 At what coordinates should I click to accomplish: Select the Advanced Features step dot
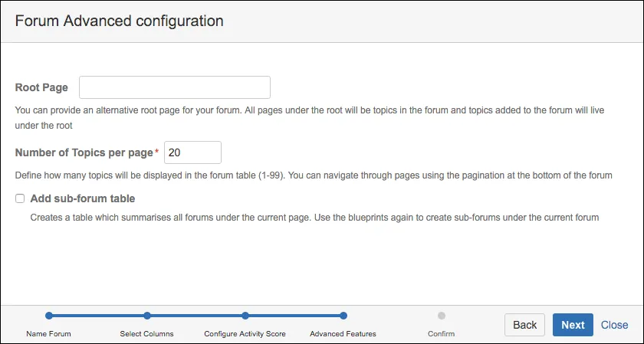pos(343,316)
